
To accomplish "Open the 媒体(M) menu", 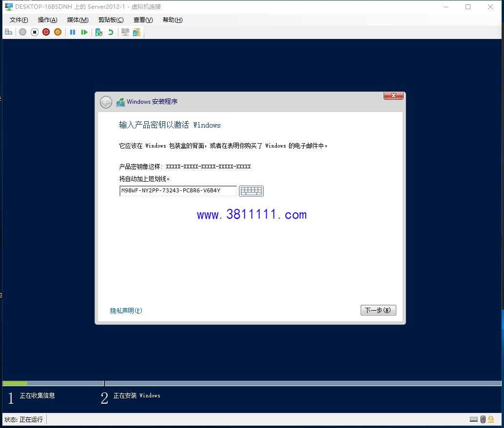I will click(78, 20).
